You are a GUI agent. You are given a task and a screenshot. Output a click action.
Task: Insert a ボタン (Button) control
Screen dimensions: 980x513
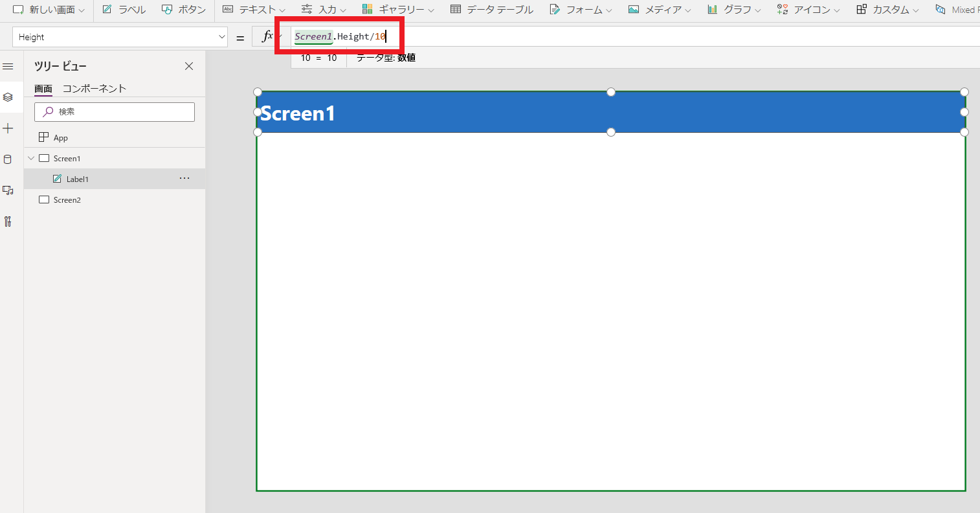(x=184, y=10)
